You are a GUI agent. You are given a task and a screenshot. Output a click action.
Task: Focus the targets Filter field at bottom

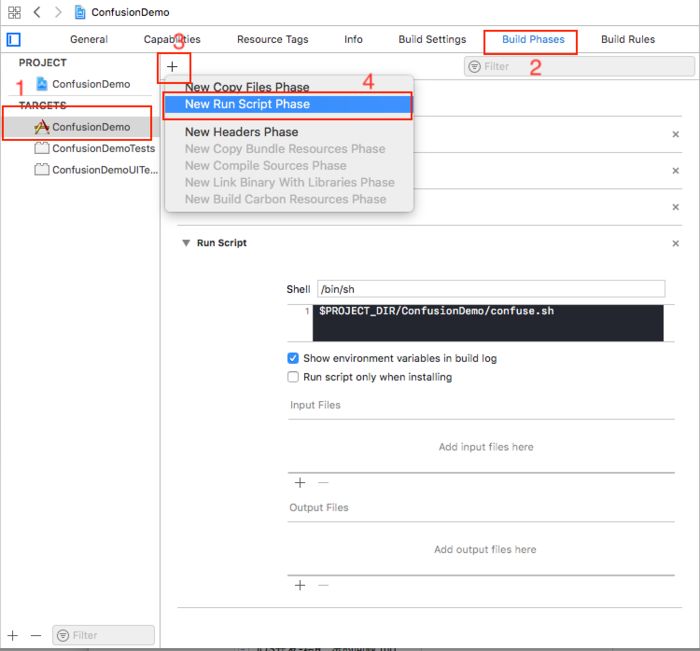[x=104, y=635]
